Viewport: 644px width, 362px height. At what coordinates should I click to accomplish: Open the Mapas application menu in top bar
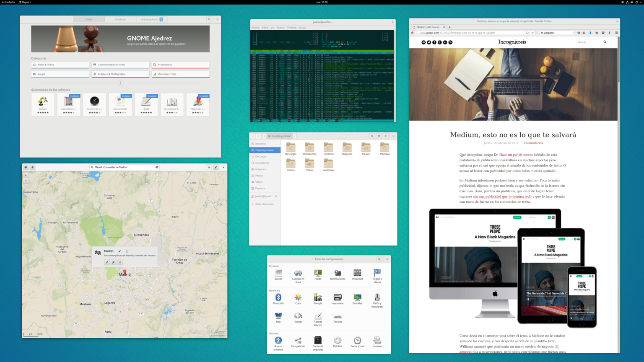[25, 2]
